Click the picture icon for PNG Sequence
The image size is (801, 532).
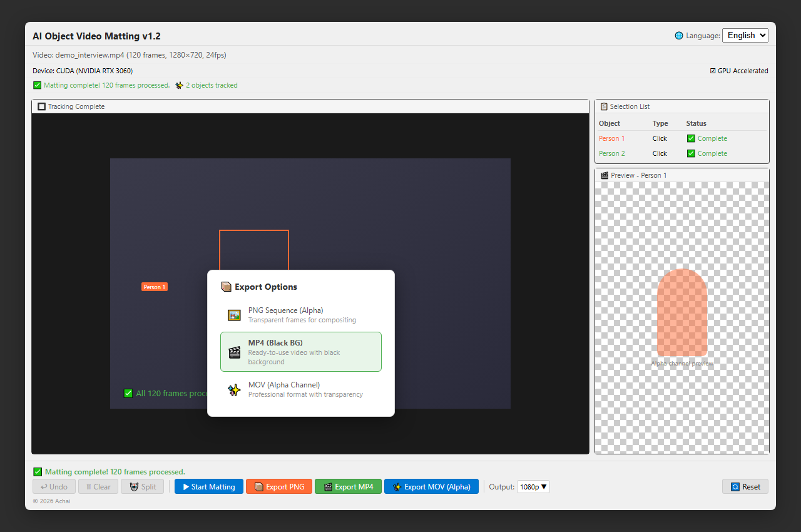(235, 315)
